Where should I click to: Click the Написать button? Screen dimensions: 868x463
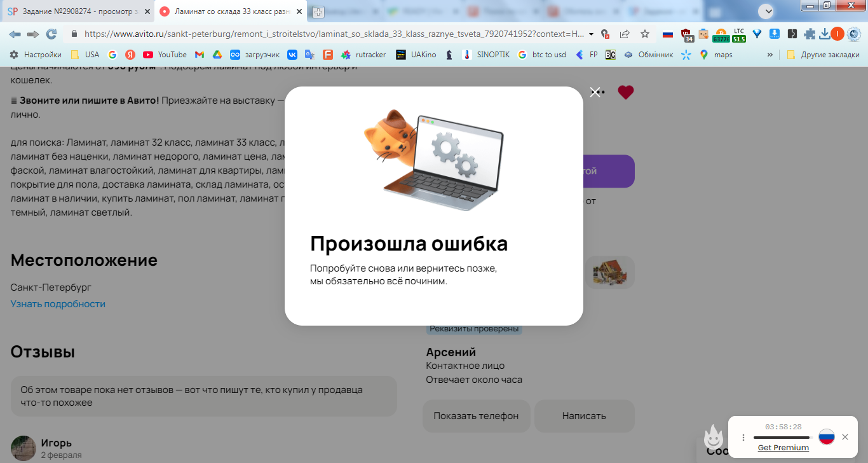click(x=584, y=416)
